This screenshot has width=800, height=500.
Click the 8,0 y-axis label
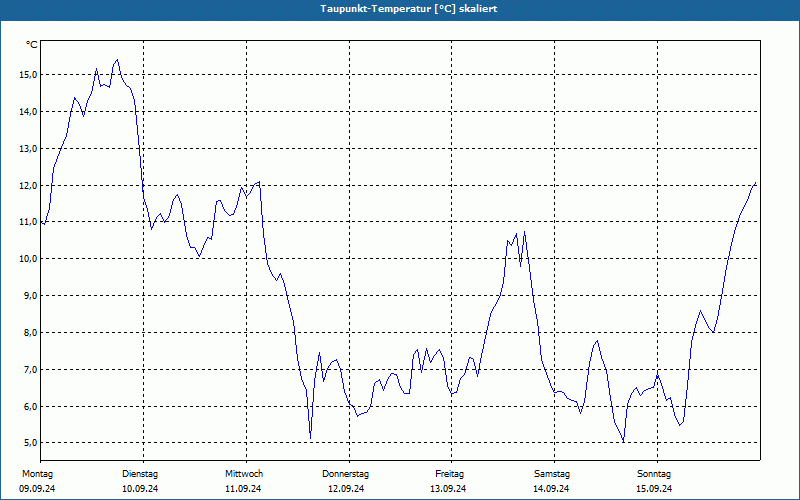tap(30, 333)
